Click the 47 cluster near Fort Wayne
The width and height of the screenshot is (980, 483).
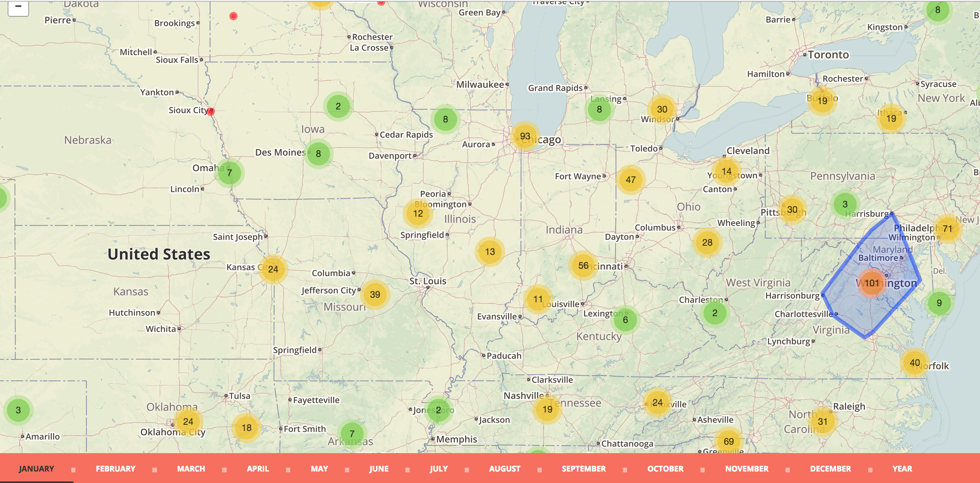point(630,179)
